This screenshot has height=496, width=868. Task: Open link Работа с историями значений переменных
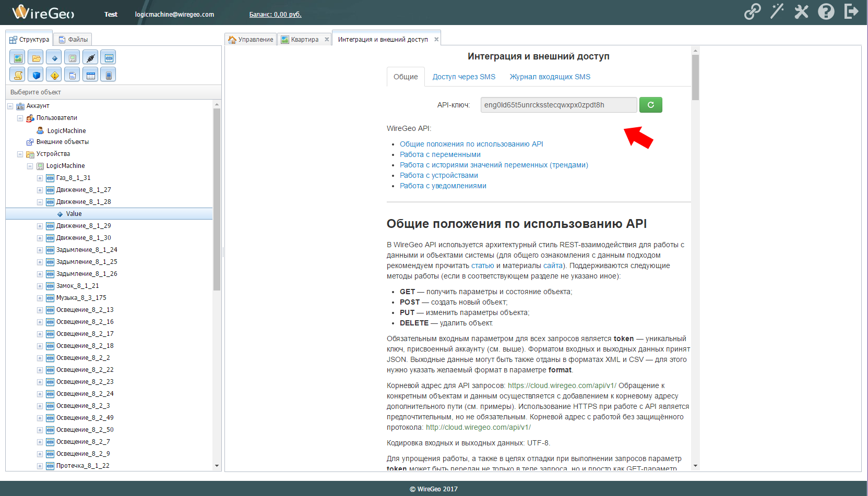[494, 165]
